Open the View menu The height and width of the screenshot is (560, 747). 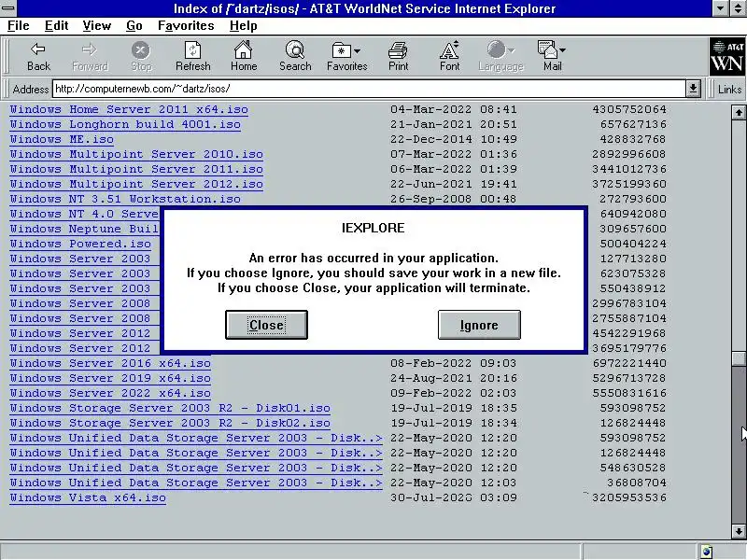pos(97,26)
